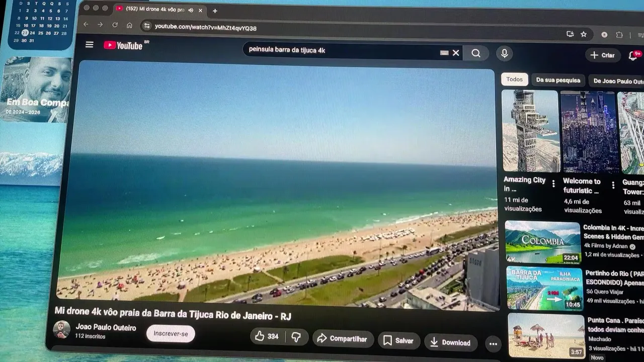Open options for Amazing City short
The width and height of the screenshot is (644, 362).
pyautogui.click(x=553, y=184)
